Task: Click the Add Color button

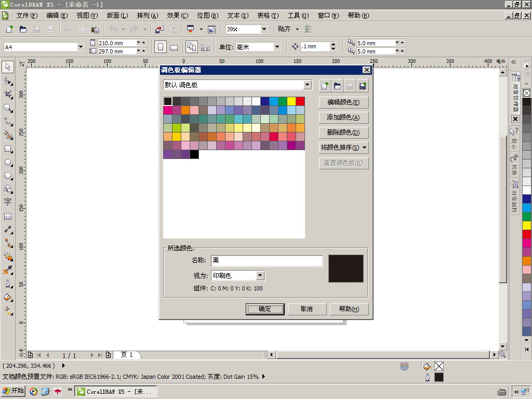Action: 344,117
